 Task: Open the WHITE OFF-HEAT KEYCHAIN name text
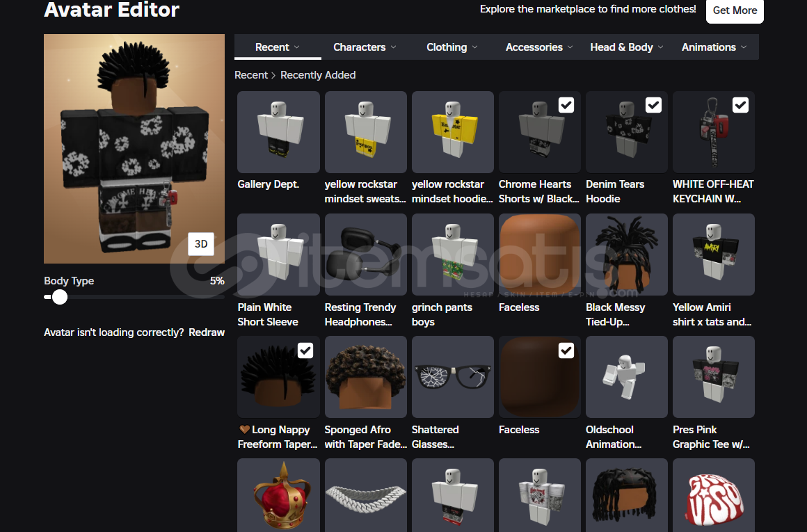click(x=713, y=191)
